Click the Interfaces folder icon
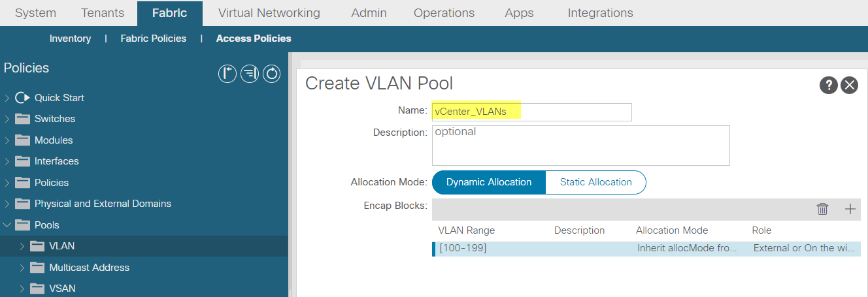 point(23,161)
